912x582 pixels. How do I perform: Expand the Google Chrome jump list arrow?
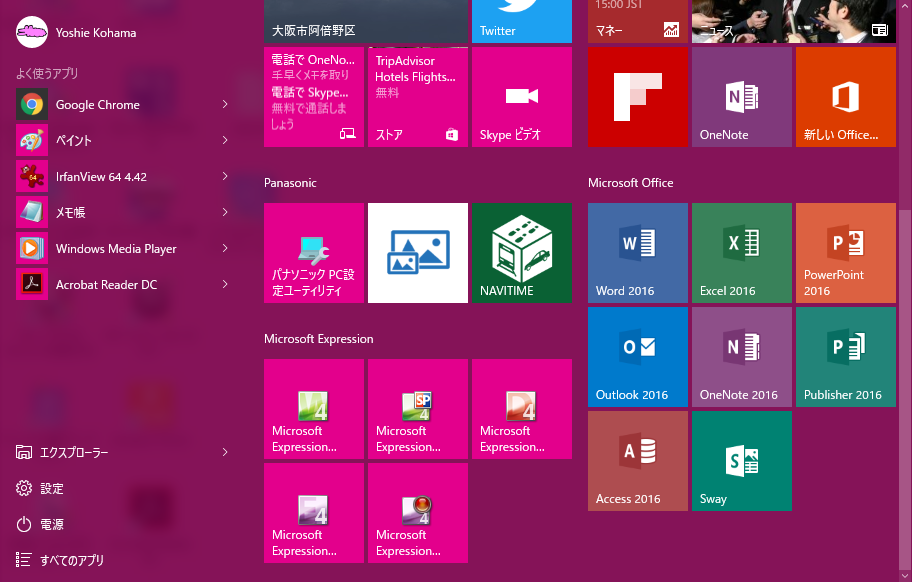coord(225,105)
